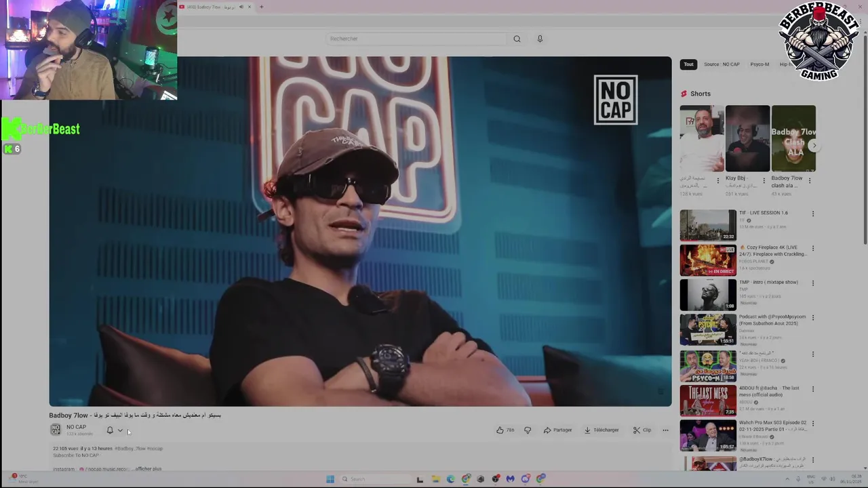Click the #Badboy_7low hashtag link
Screen dimensions: 868x488
[130, 449]
